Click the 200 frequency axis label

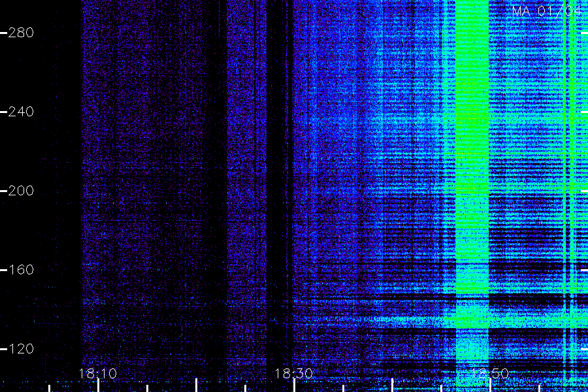21,191
